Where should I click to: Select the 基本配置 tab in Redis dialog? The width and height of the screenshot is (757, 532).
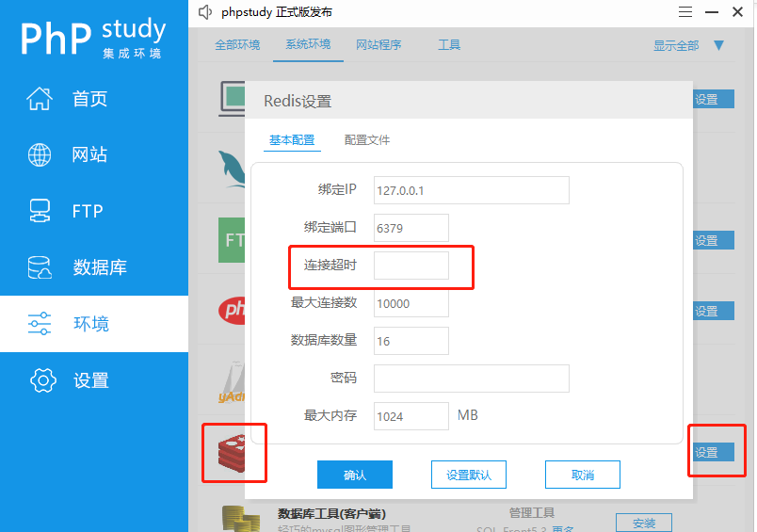(x=292, y=140)
